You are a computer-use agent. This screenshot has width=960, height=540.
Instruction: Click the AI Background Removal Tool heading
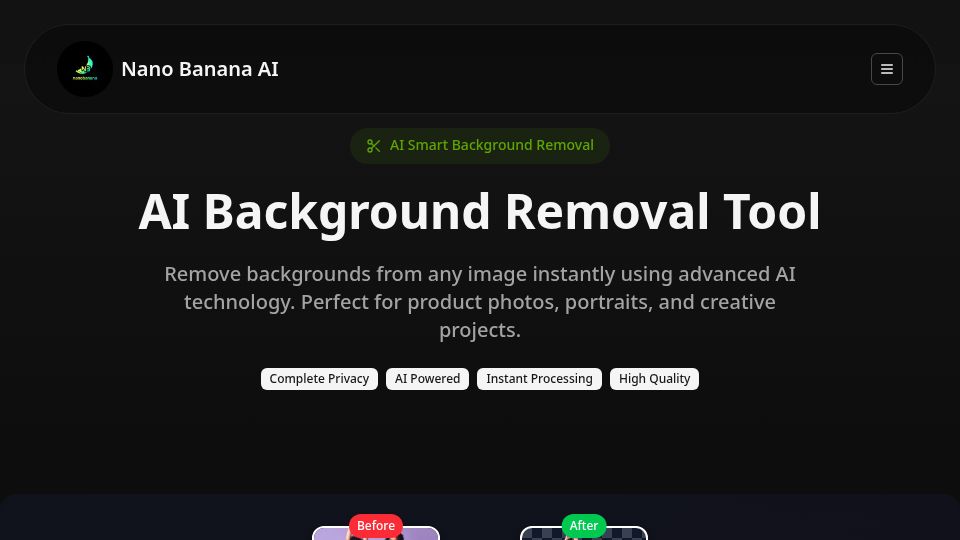tap(479, 212)
